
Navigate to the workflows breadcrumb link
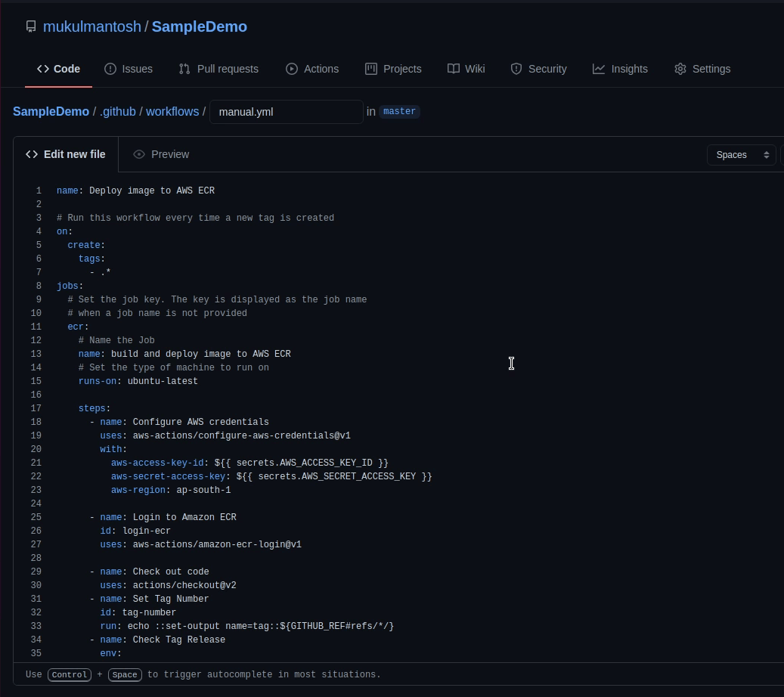tap(172, 111)
